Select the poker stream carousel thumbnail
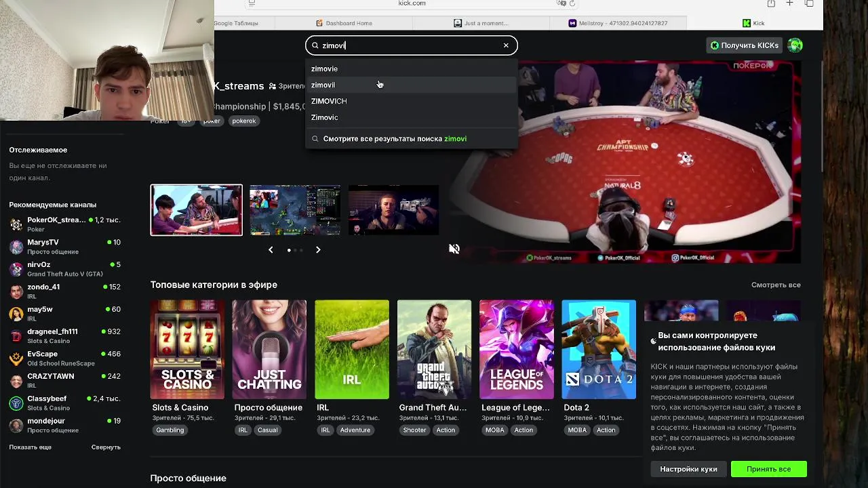Image resolution: width=868 pixels, height=488 pixels. tap(196, 210)
